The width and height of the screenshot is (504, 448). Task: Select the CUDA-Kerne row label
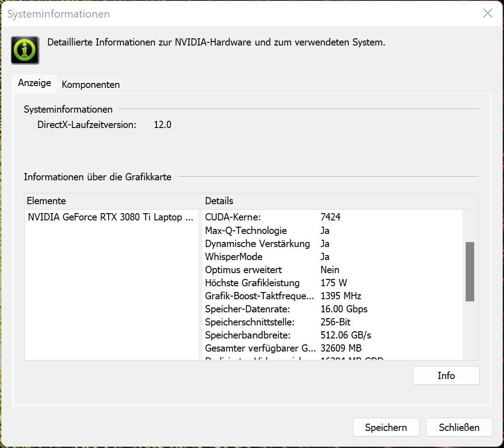233,217
